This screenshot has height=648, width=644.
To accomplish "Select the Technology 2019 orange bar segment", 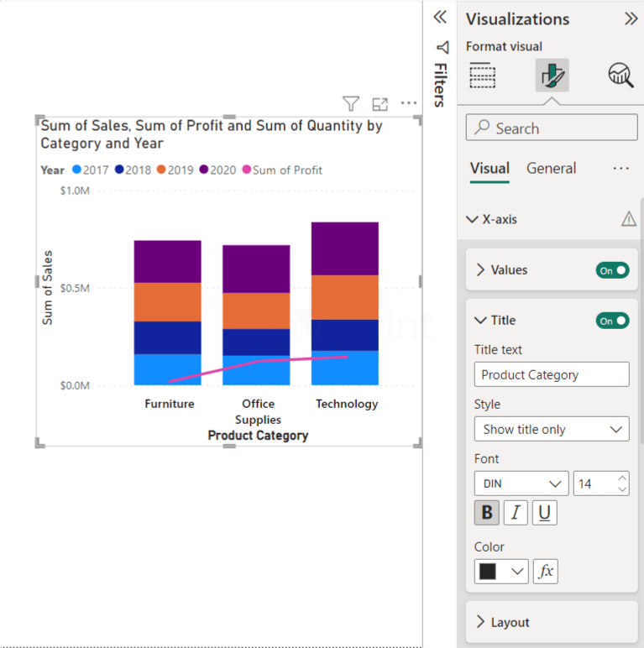I will coord(345,297).
